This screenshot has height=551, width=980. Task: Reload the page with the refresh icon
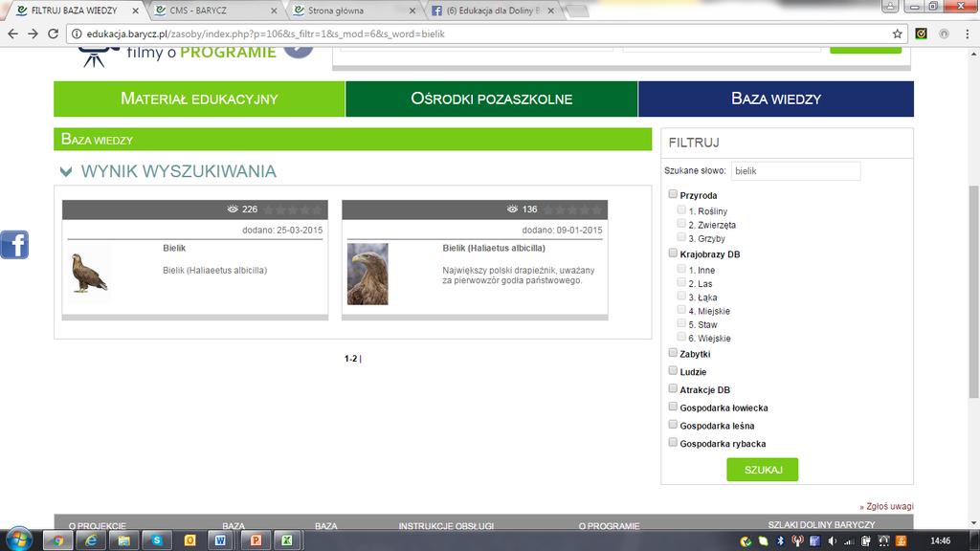pos(54,33)
